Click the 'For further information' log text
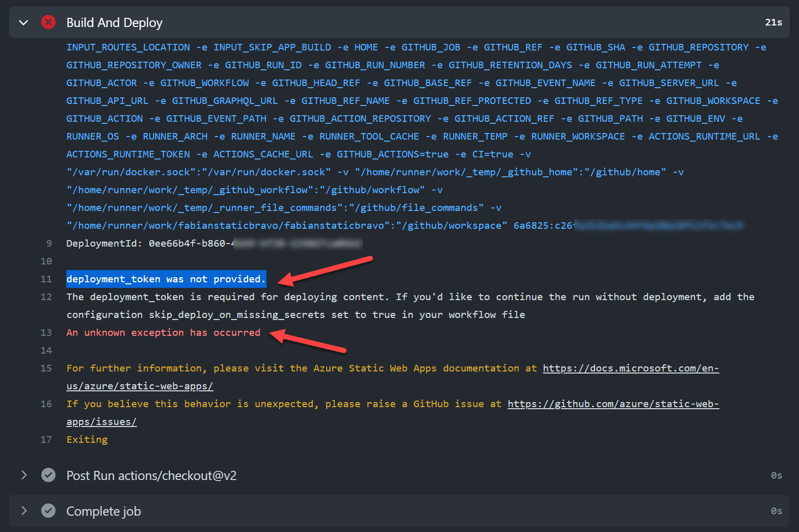This screenshot has height=532, width=799. click(x=302, y=368)
